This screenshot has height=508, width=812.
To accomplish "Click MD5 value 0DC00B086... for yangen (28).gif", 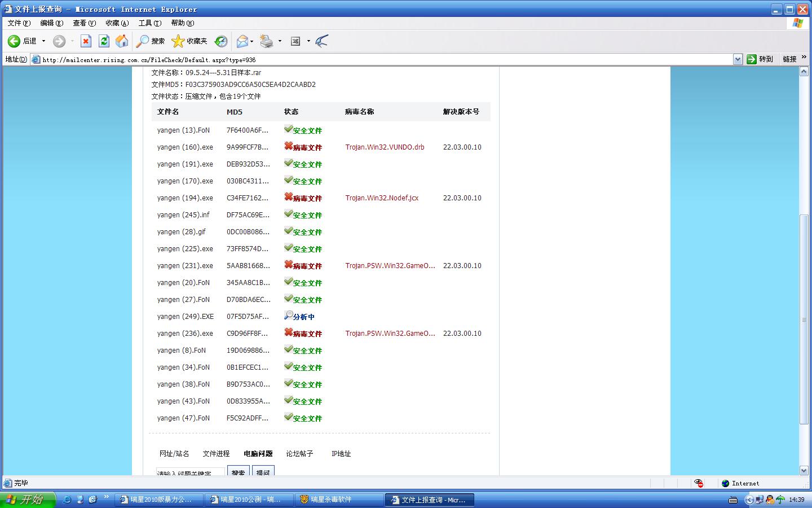I will point(248,232).
